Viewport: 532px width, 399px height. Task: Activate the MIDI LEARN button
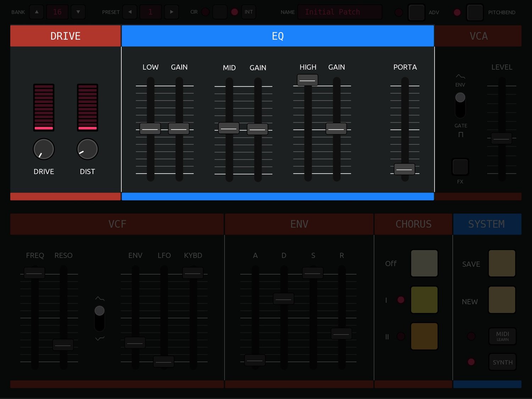coord(503,336)
